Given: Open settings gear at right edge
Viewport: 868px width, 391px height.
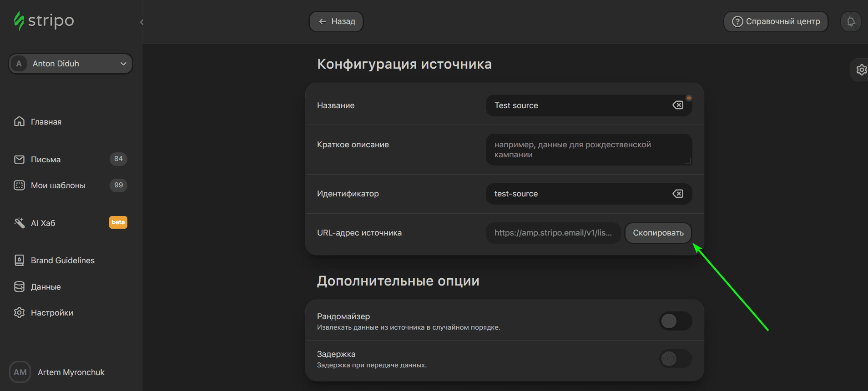Looking at the screenshot, I should pos(861,70).
